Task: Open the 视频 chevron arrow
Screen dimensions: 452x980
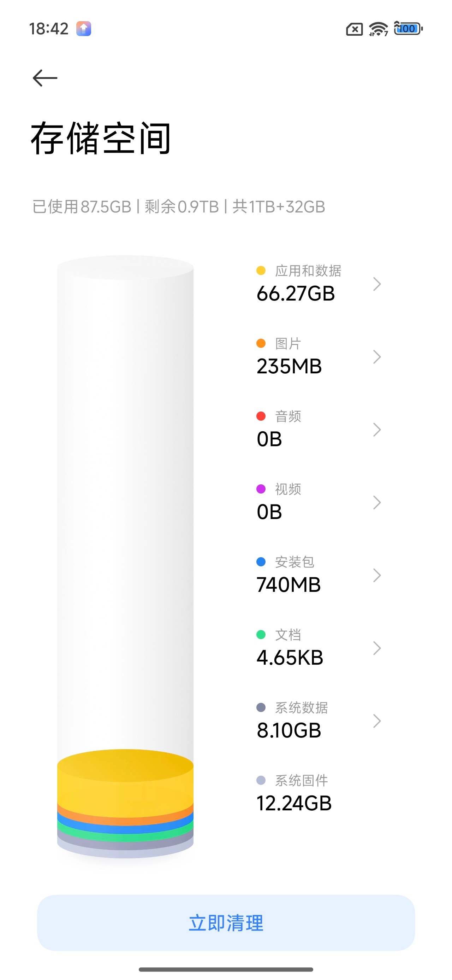Action: [377, 503]
